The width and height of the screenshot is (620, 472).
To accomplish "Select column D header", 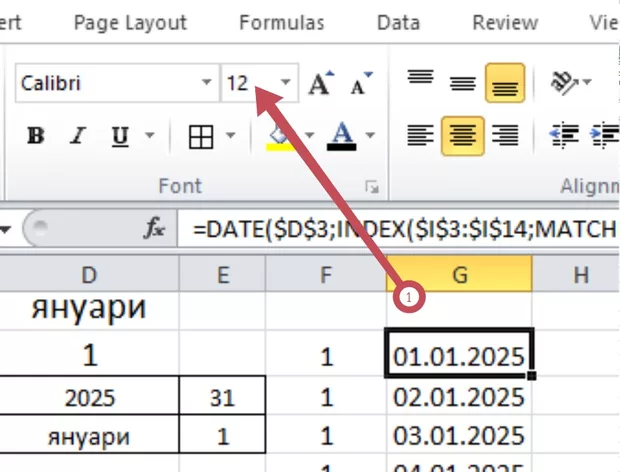I will 89,274.
